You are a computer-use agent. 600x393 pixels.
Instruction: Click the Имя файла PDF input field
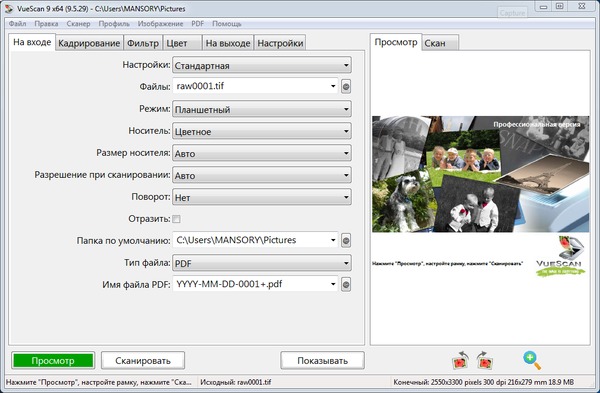pos(255,284)
